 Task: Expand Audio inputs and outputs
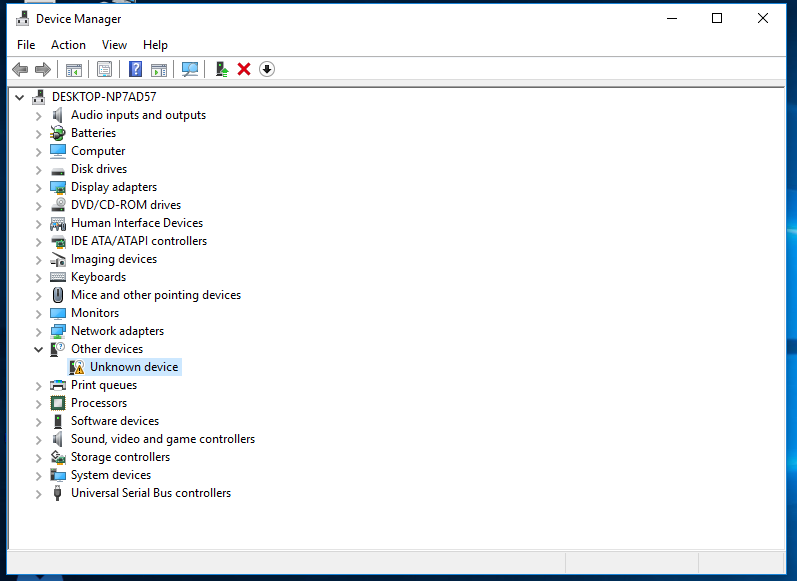coord(39,116)
